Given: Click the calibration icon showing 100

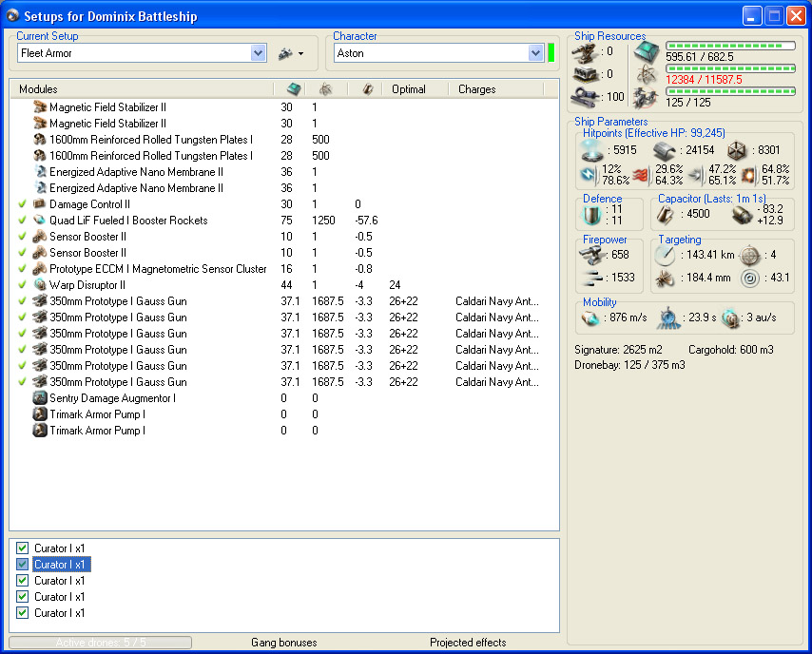Looking at the screenshot, I should pos(585,97).
